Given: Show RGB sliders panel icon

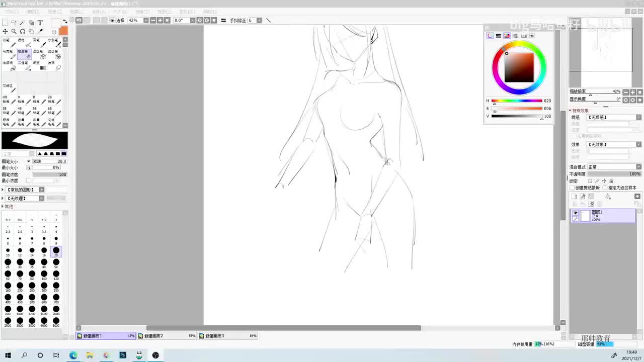Looking at the screenshot, I should tap(499, 36).
